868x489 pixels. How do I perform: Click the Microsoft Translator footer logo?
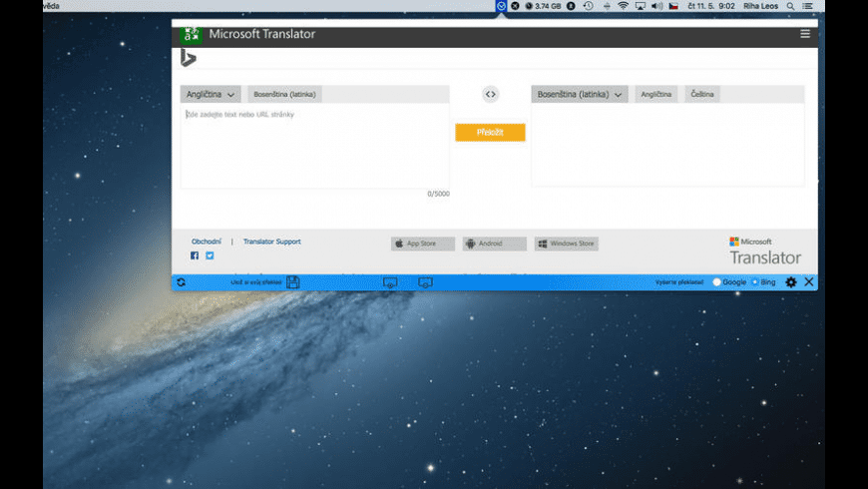click(765, 251)
